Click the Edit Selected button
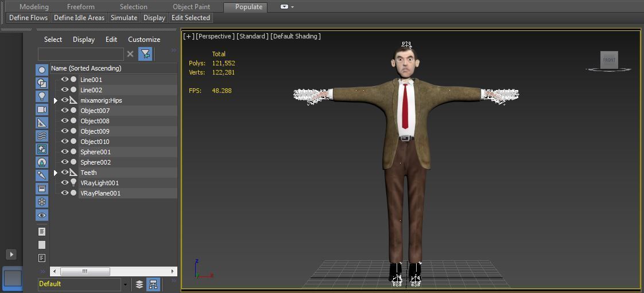This screenshot has height=293, width=644. click(191, 18)
